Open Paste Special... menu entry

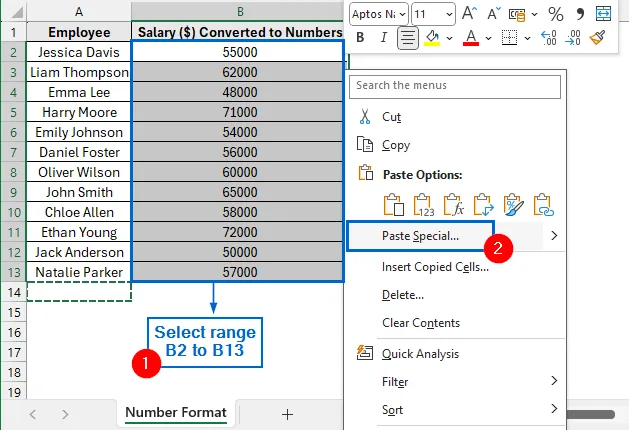(x=420, y=236)
